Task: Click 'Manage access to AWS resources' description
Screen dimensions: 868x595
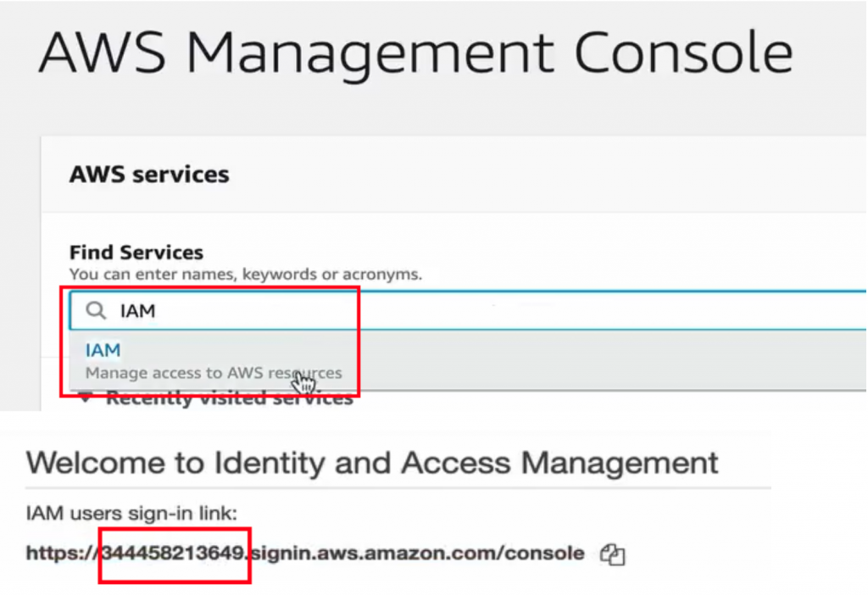Action: (213, 373)
